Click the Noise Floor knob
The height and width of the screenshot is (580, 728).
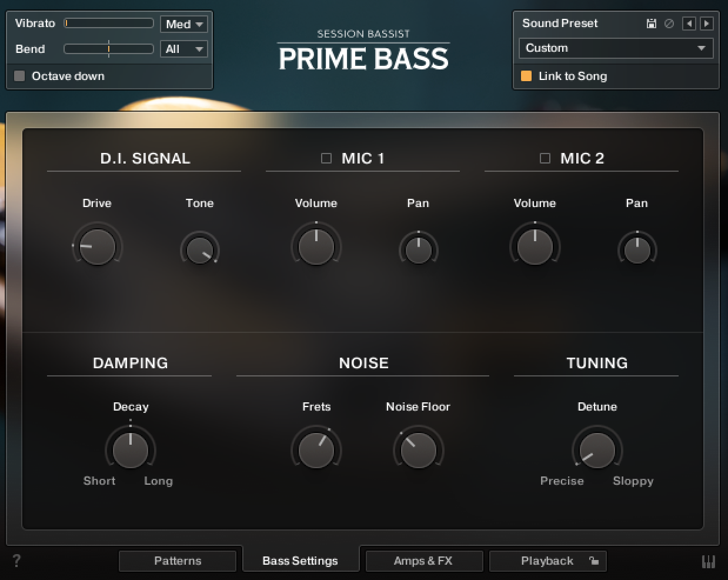click(x=418, y=450)
